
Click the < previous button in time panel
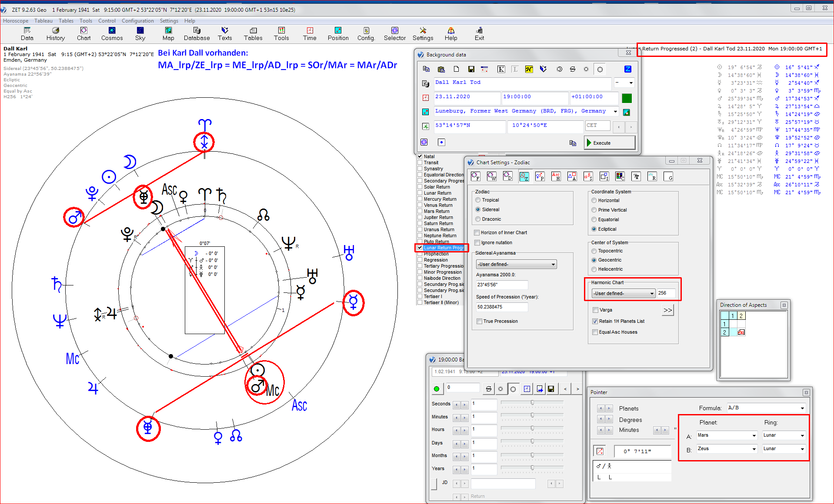pyautogui.click(x=565, y=389)
